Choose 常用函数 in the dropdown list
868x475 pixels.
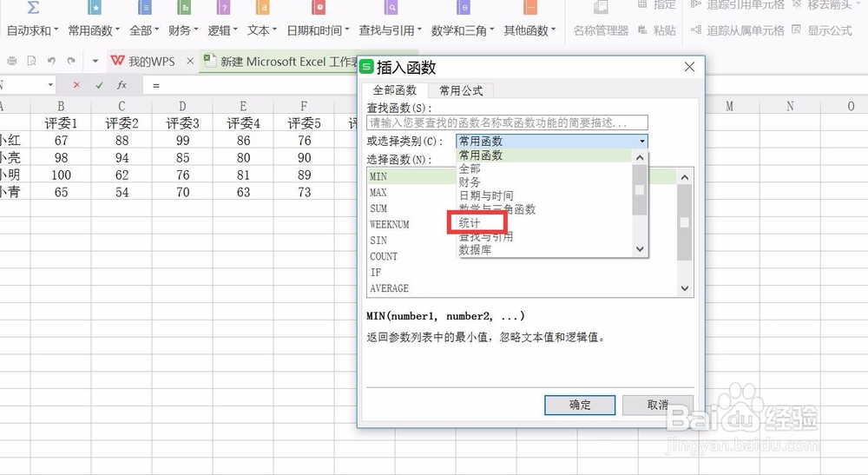[x=544, y=155]
